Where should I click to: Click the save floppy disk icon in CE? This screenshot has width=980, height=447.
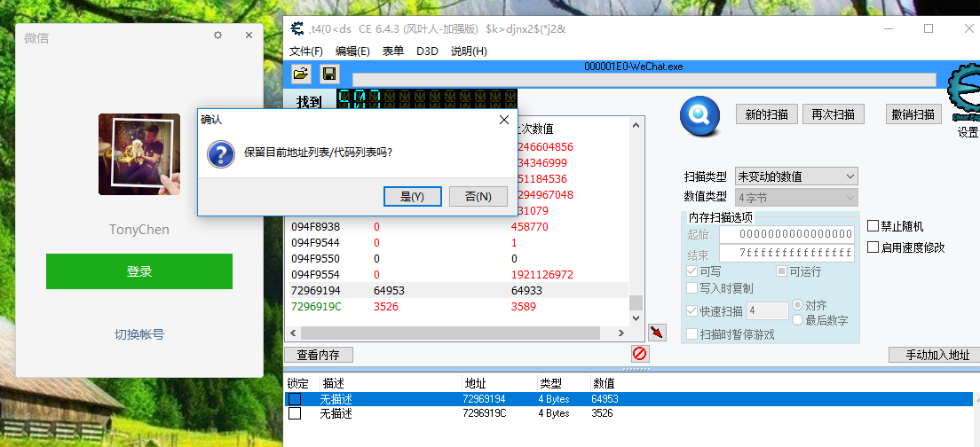329,74
